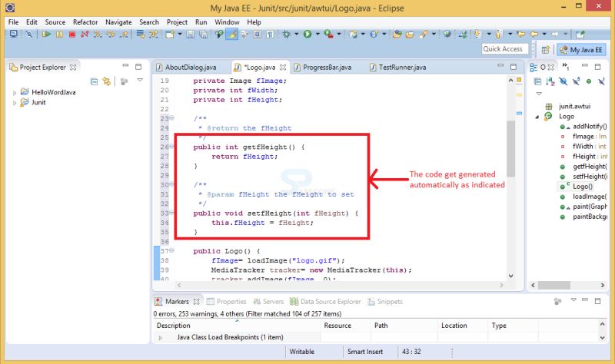
Task: Collapse the Logo class in Outline
Action: [x=537, y=117]
